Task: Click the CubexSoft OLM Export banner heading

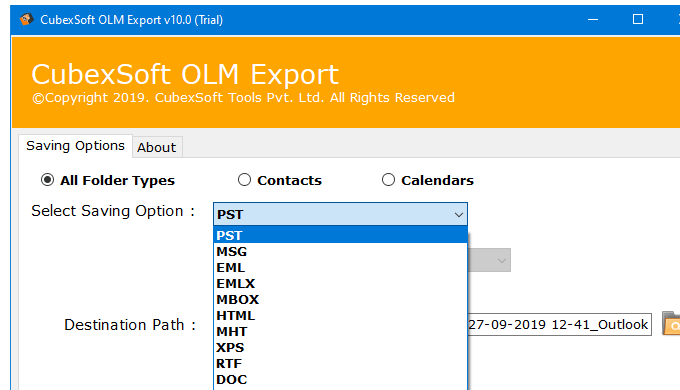Action: 185,74
